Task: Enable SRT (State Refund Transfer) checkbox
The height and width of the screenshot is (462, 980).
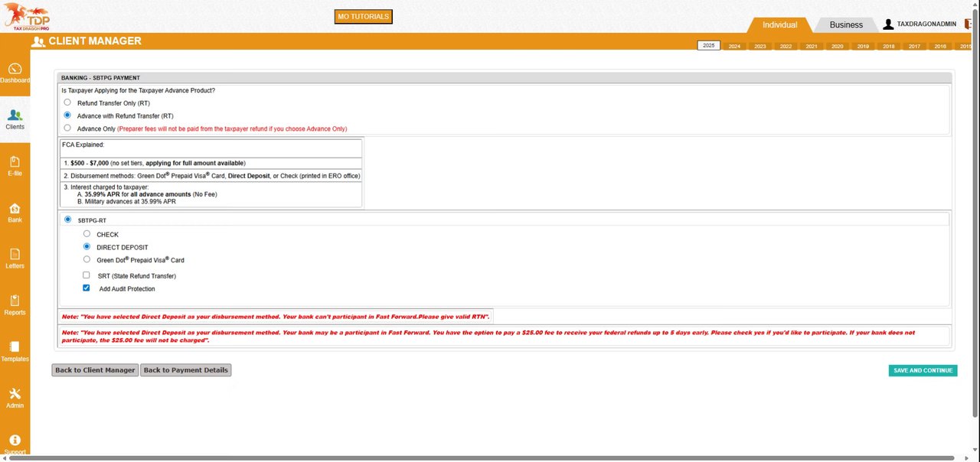Action: [x=87, y=275]
